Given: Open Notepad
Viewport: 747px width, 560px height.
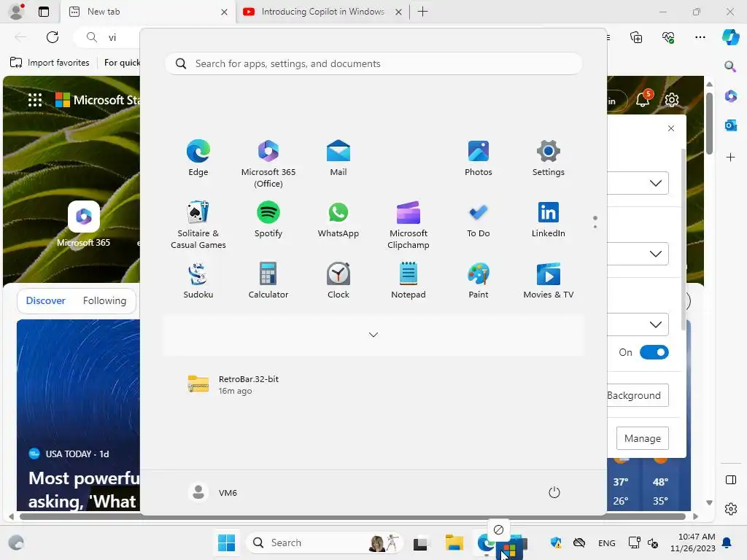Looking at the screenshot, I should pyautogui.click(x=409, y=281).
